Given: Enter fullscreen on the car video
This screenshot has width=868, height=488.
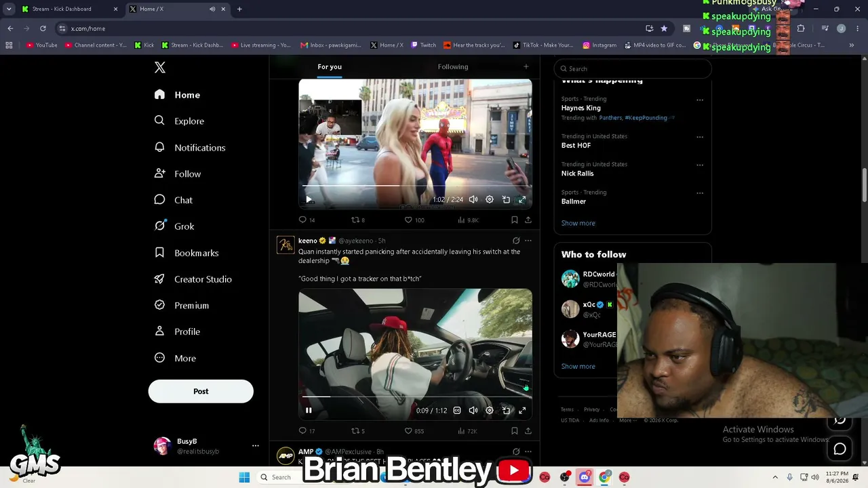Looking at the screenshot, I should click(522, 410).
